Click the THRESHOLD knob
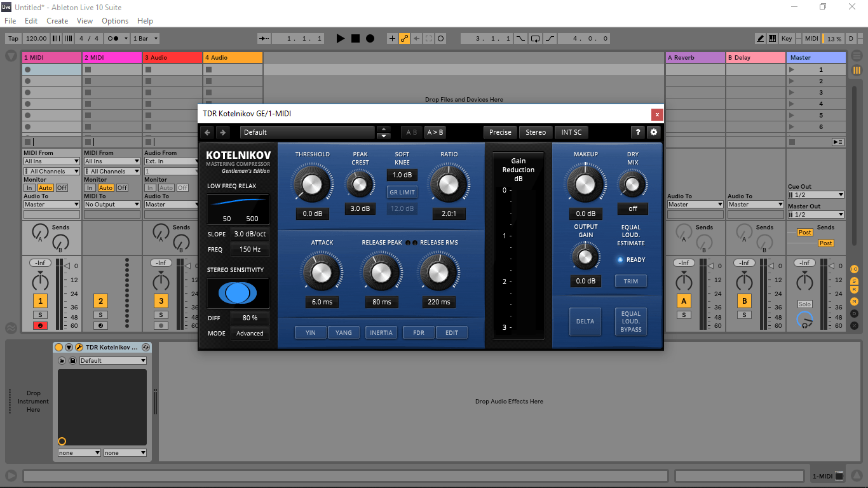Screen dimensions: 868x488 click(x=312, y=185)
